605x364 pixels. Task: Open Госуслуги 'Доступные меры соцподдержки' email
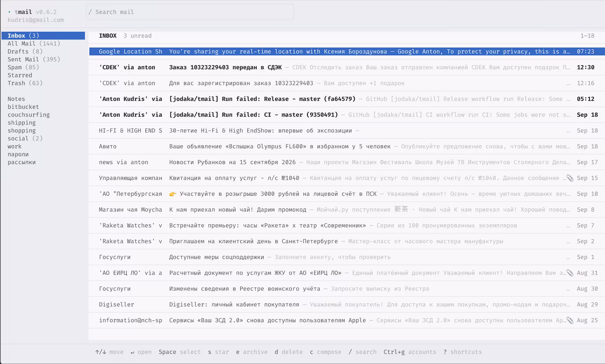point(347,257)
